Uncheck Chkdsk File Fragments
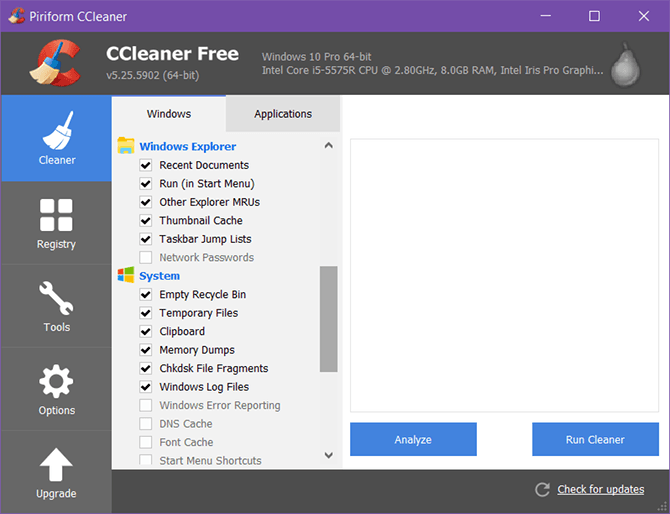The width and height of the screenshot is (670, 514). pyautogui.click(x=146, y=368)
